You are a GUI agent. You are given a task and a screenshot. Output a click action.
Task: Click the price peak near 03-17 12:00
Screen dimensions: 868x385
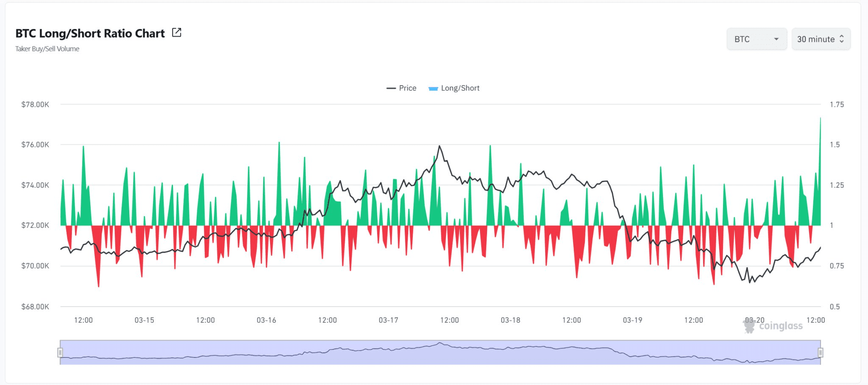[x=440, y=147]
